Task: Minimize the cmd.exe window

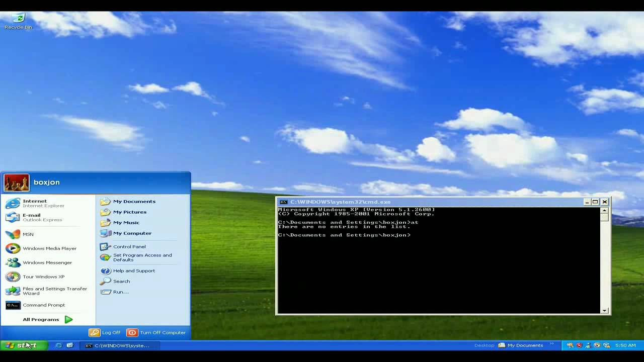Action: click(x=587, y=202)
